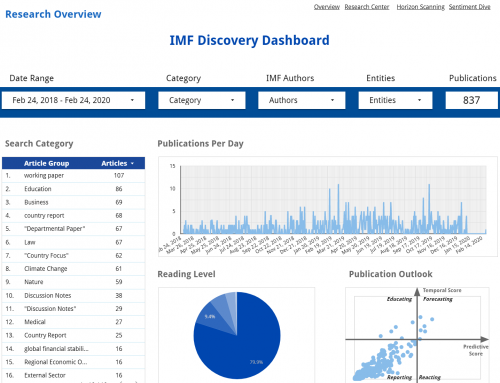Go to the Research Center link
This screenshot has height=383, width=500.
click(x=367, y=7)
